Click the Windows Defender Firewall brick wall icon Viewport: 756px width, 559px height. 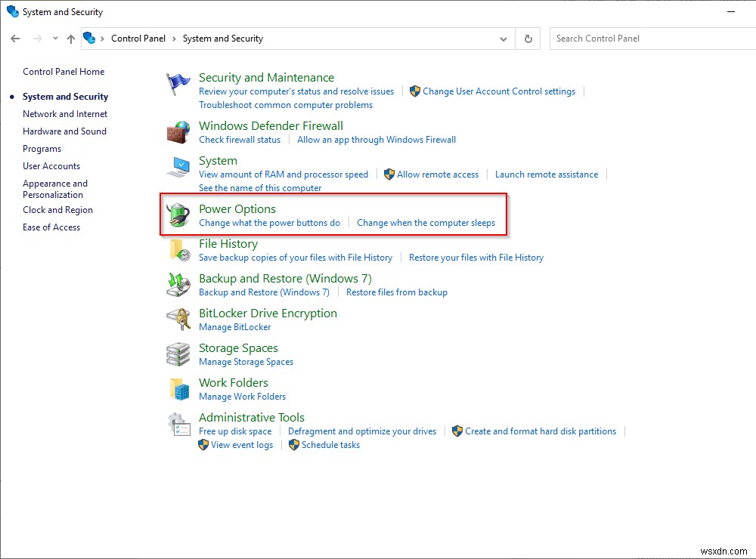(x=178, y=132)
